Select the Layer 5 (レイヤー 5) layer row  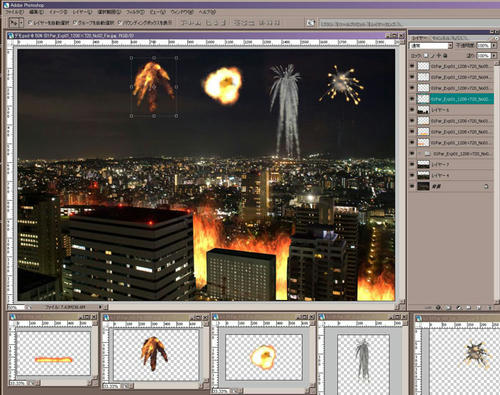point(451,110)
